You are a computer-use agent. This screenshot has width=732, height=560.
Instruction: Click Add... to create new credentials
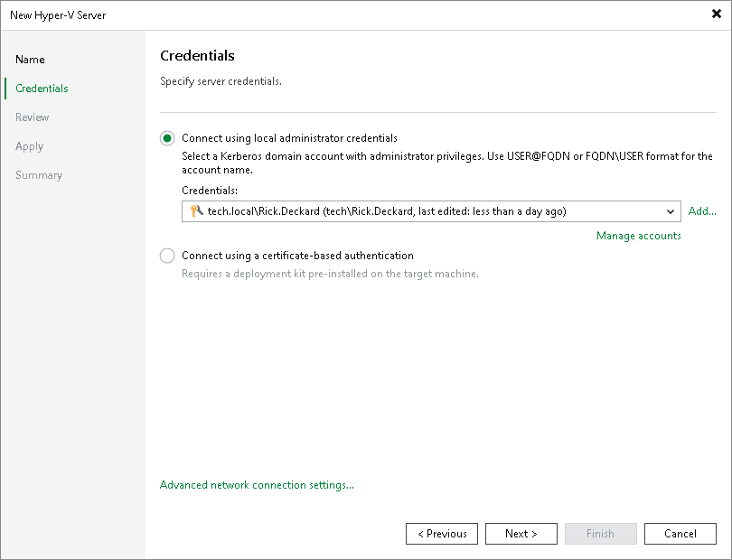(702, 210)
